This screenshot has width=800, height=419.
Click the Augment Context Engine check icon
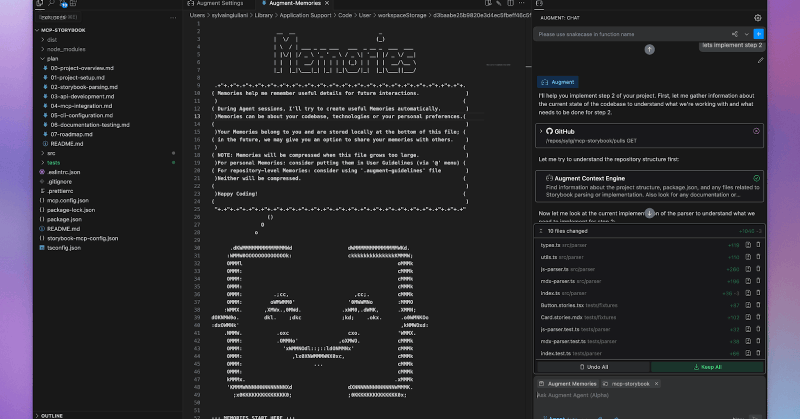tap(756, 178)
